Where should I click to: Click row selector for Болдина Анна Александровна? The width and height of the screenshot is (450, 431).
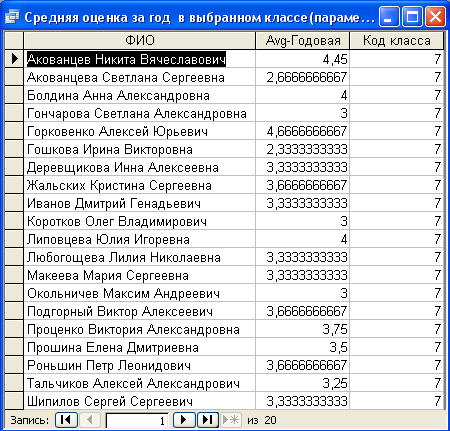pyautogui.click(x=14, y=95)
